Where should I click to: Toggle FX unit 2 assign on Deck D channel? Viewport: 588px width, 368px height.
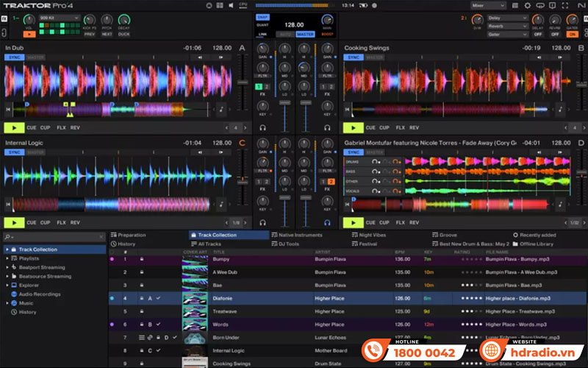point(331,182)
